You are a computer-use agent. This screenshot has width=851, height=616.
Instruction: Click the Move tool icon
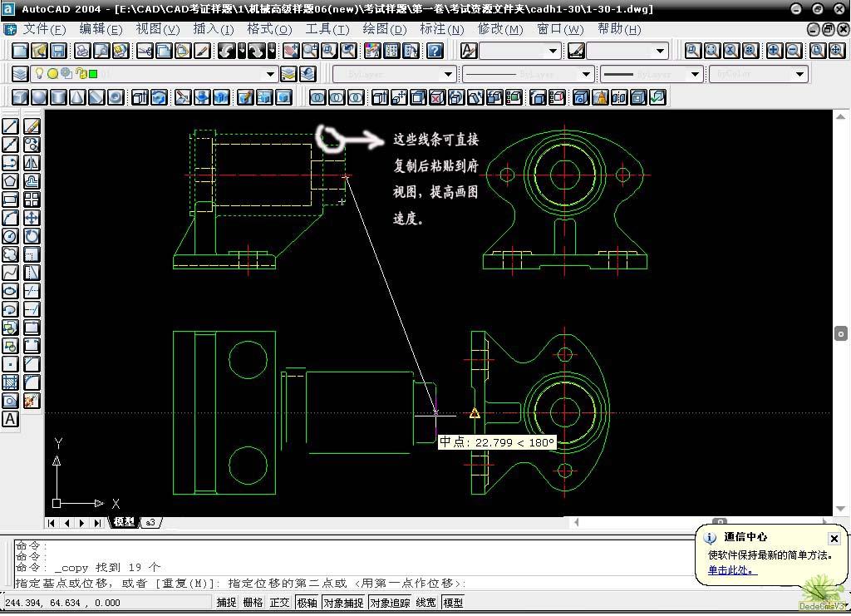(x=32, y=218)
